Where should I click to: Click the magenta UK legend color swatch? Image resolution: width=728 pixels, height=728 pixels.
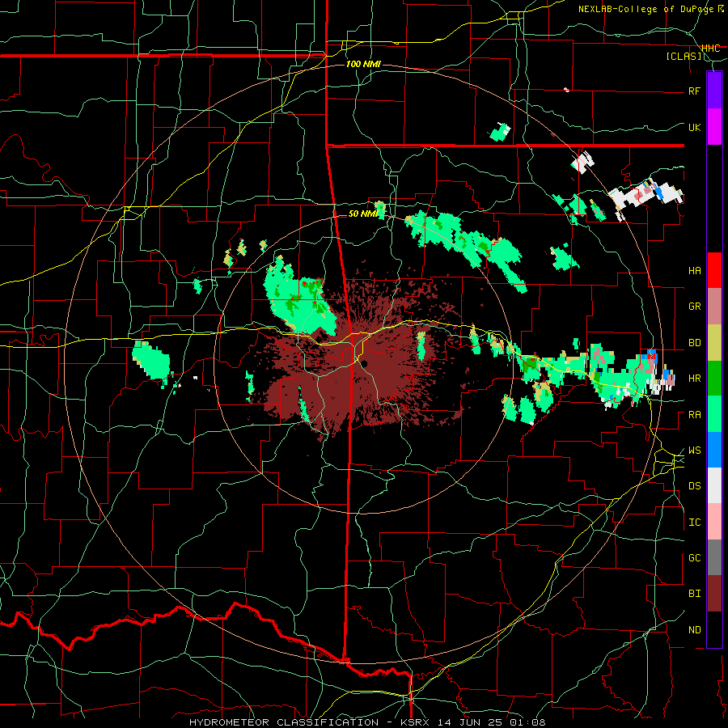714,126
